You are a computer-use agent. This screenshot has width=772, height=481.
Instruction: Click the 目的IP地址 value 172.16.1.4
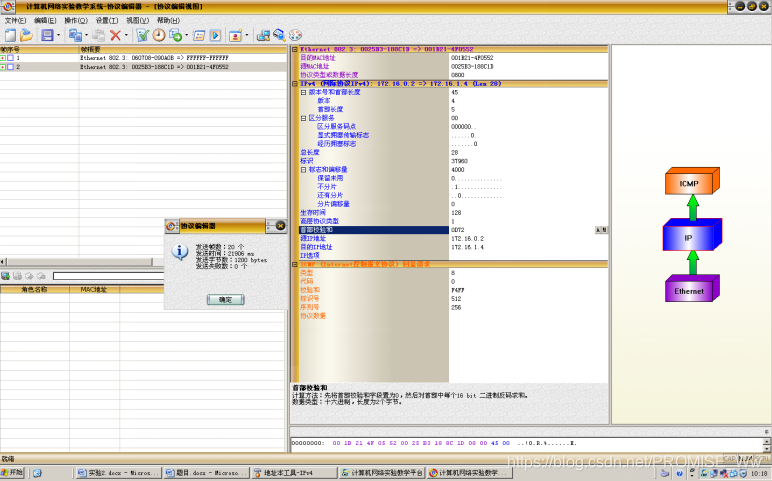[467, 247]
